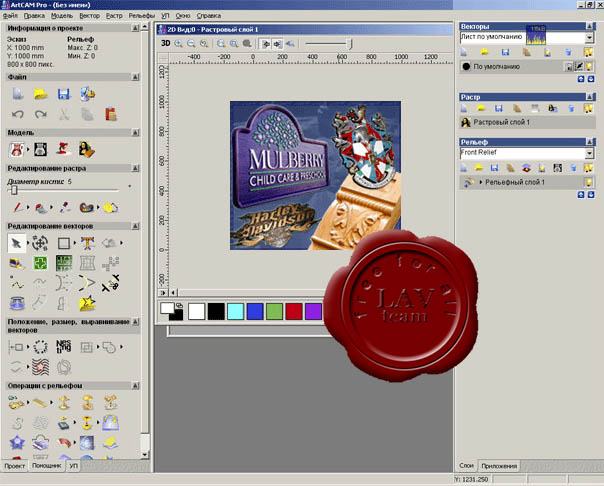Click the save icon in the Relief panel toolbar

point(495,168)
